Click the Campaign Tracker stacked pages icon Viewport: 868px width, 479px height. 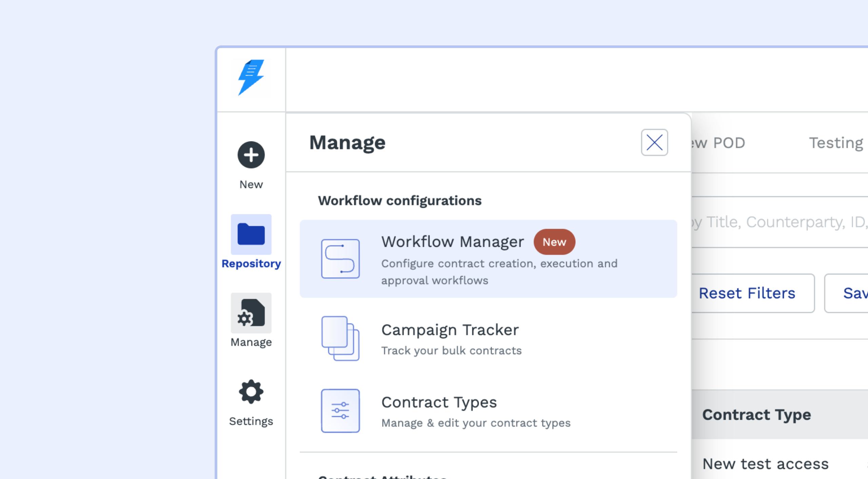tap(340, 338)
